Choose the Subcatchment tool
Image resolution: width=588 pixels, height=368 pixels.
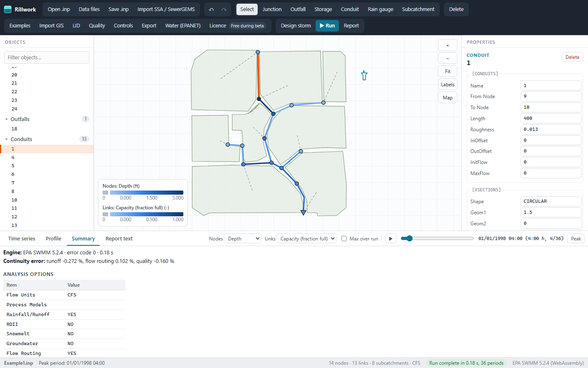pos(418,9)
